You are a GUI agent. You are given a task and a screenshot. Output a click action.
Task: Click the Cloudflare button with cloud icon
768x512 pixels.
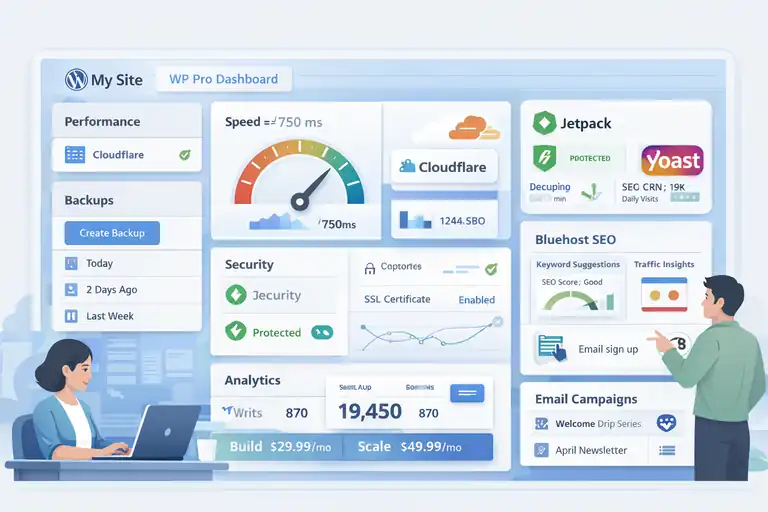click(444, 167)
